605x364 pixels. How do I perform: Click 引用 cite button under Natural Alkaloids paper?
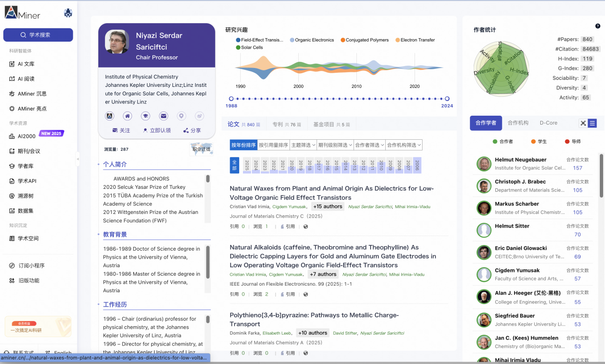[x=287, y=294]
